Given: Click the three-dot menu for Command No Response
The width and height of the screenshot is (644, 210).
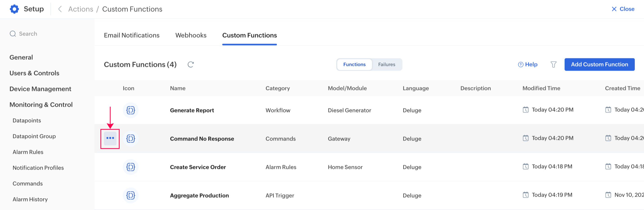Looking at the screenshot, I should tap(110, 138).
